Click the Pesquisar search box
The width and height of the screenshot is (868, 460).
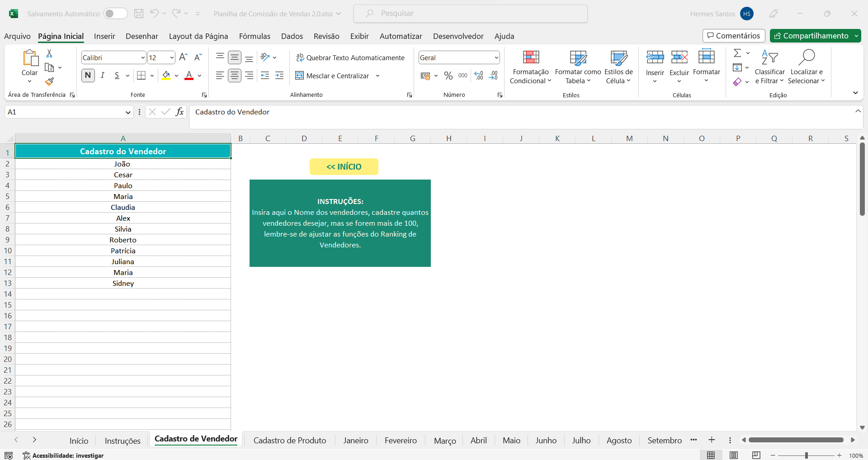471,14
